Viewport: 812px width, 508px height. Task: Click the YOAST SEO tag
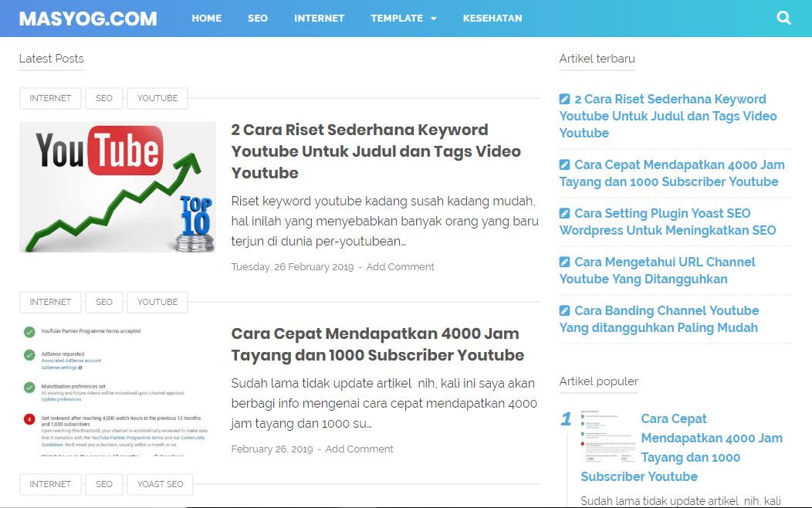click(x=160, y=484)
